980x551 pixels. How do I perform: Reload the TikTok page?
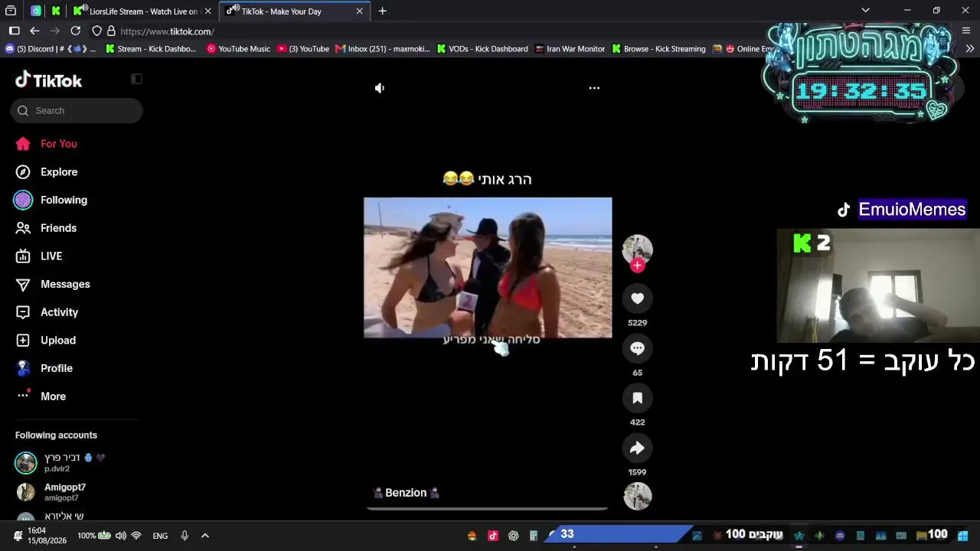click(75, 31)
